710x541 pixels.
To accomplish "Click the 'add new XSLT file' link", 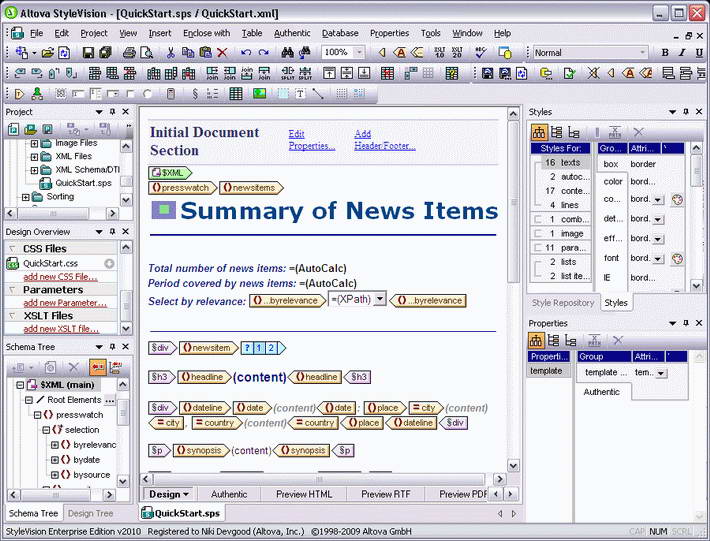I will click(61, 329).
